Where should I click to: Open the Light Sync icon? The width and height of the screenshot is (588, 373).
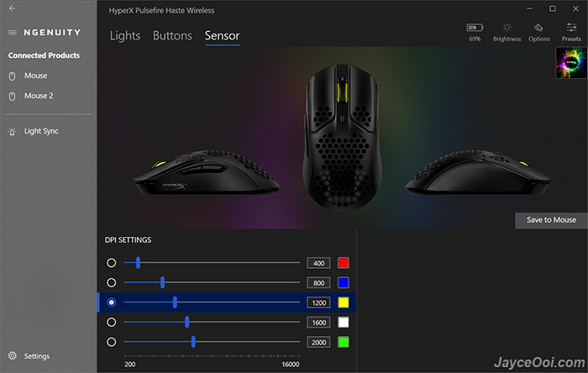tap(13, 132)
